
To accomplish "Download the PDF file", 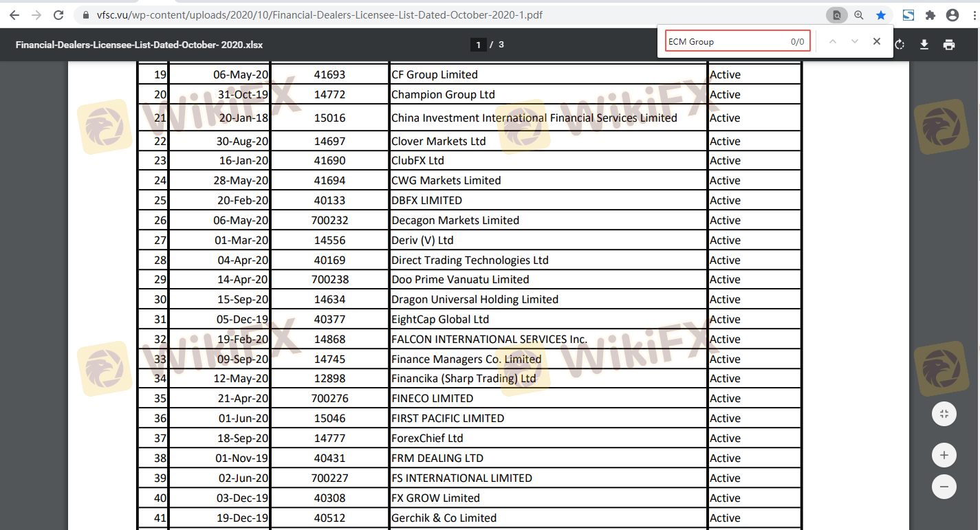I will pos(924,45).
